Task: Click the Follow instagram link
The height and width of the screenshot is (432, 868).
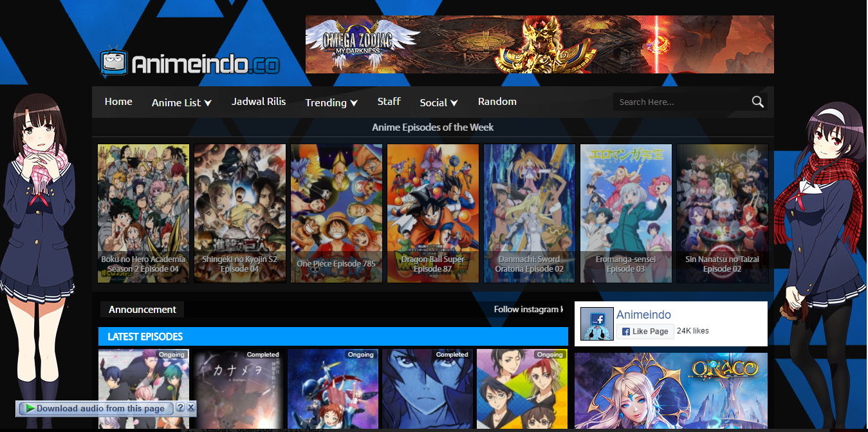Action: [x=529, y=309]
